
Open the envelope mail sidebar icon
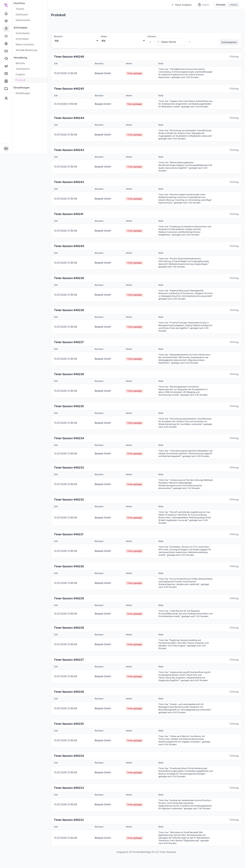coord(6,51)
